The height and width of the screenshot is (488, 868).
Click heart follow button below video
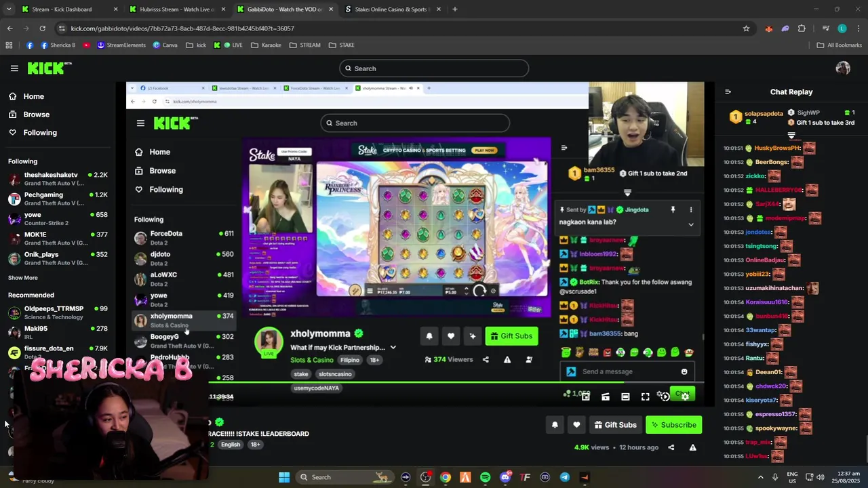coord(576,425)
